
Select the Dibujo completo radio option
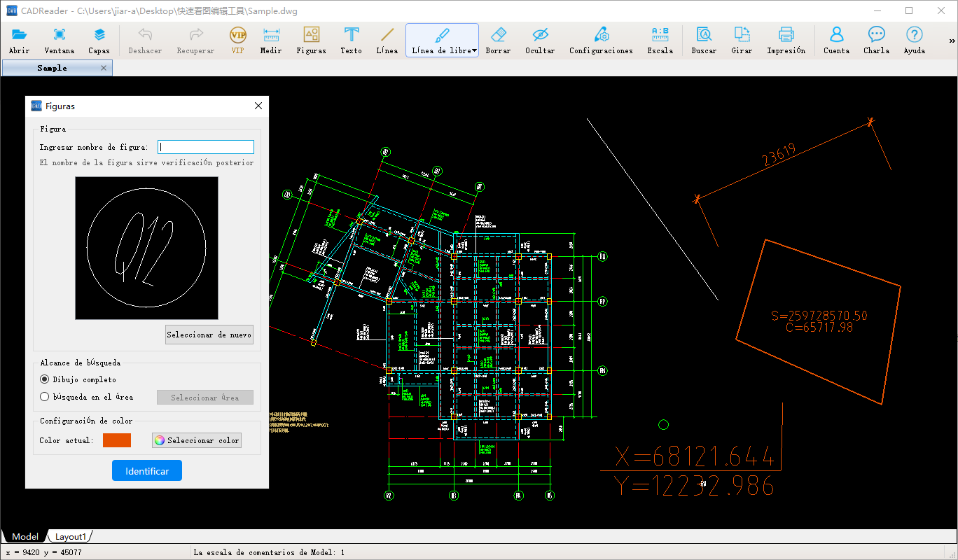pos(45,379)
